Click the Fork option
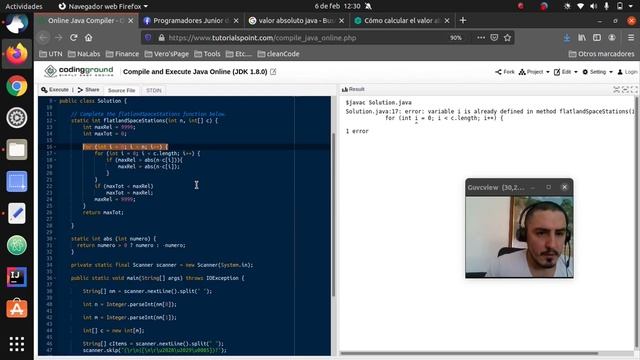This screenshot has height=360, width=640. (x=505, y=72)
